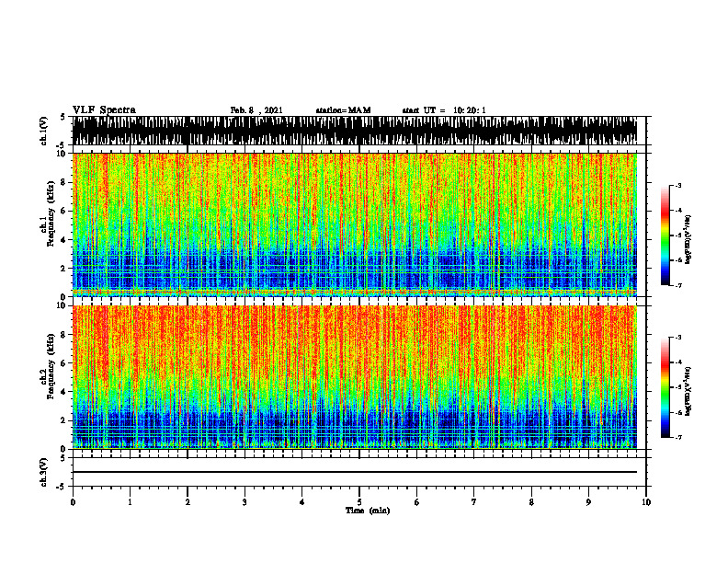Click the time axis tick label '8'
728x563 pixels.
pos(531,502)
